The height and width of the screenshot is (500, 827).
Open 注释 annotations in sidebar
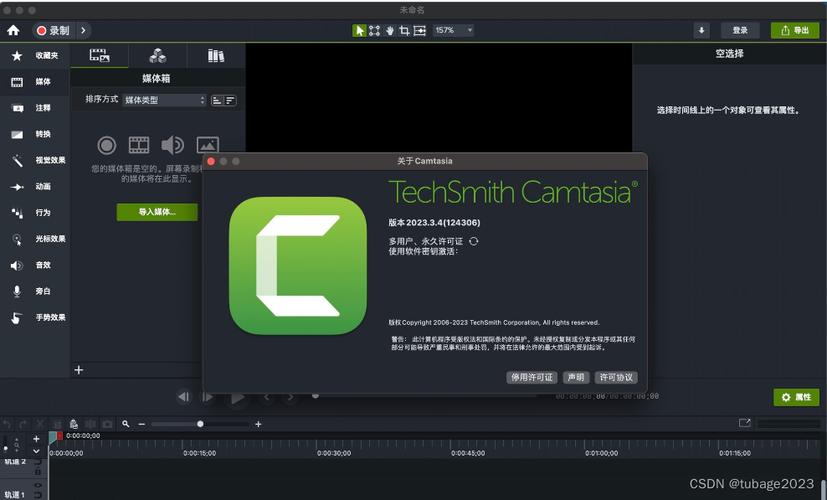coord(35,108)
